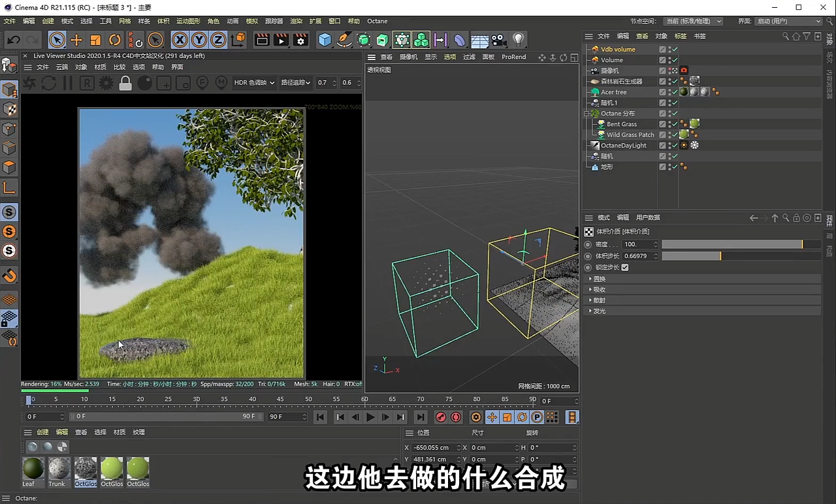Toggle the green enable checkmark on Vdb volume
836x504 pixels.
point(673,49)
